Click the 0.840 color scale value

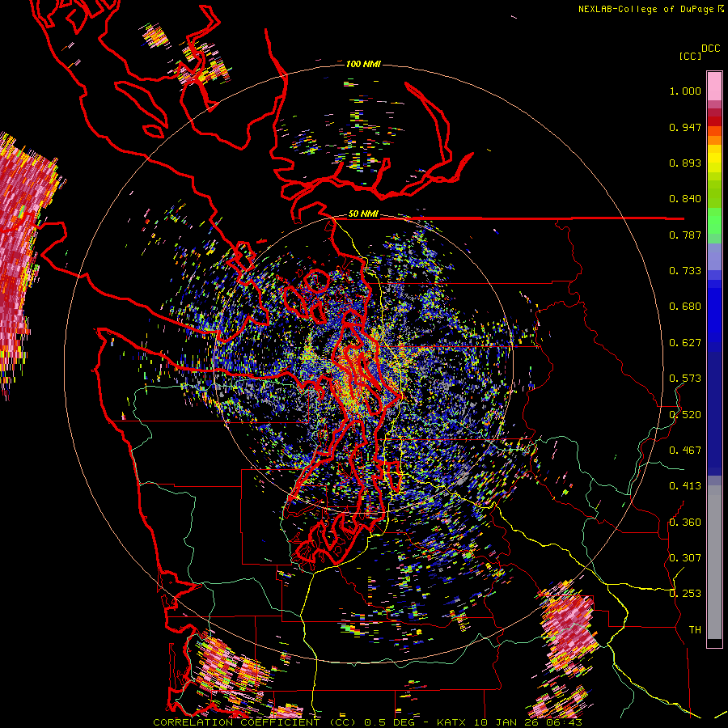coord(685,199)
